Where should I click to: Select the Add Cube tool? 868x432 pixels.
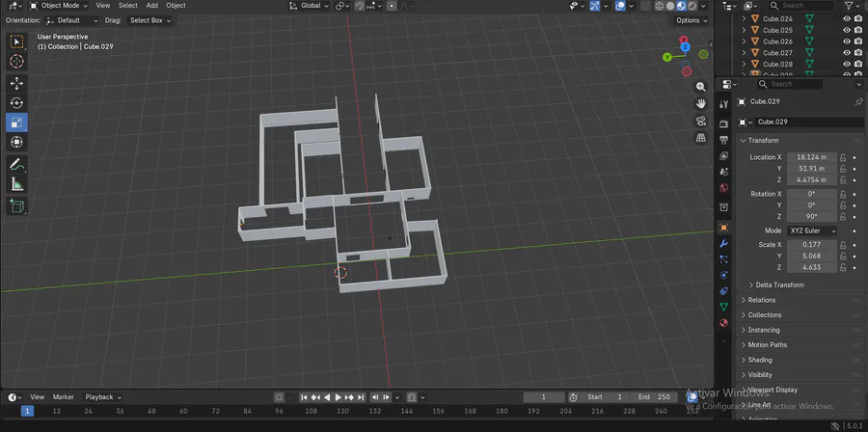tap(16, 206)
